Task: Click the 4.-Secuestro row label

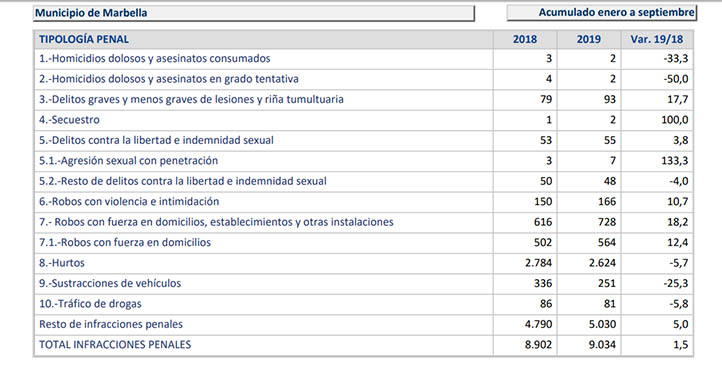Action: (x=69, y=120)
